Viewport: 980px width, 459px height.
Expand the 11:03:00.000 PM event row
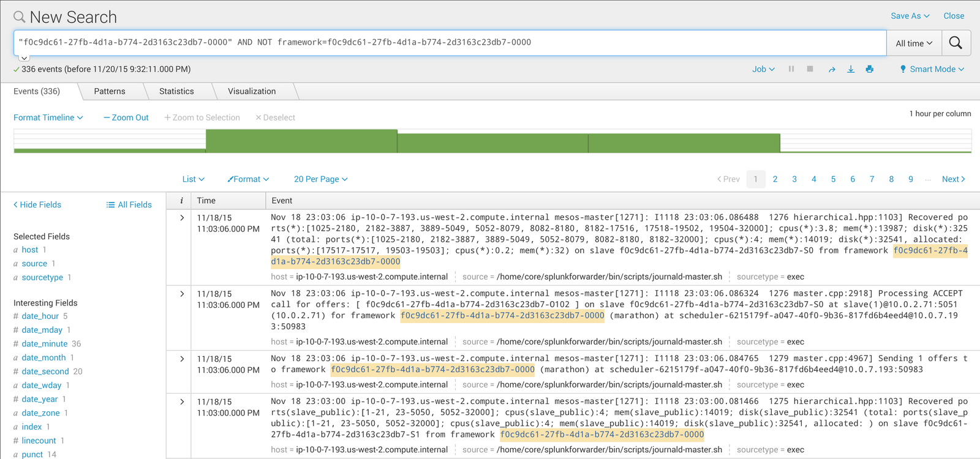(182, 401)
